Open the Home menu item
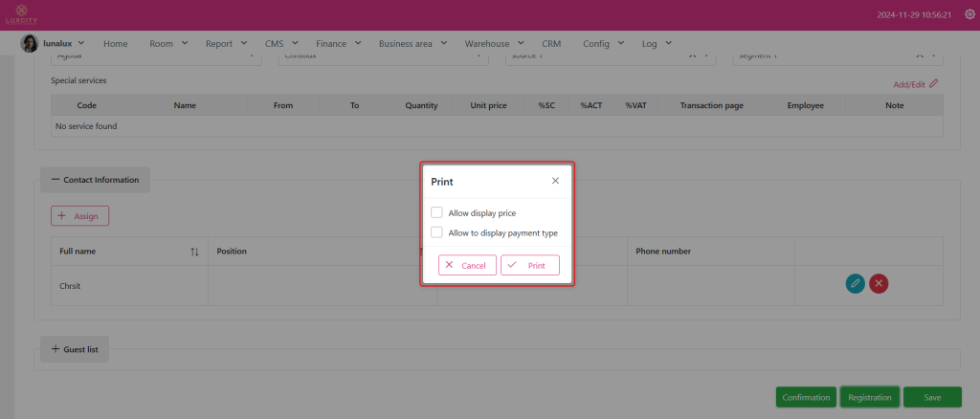 (x=115, y=43)
